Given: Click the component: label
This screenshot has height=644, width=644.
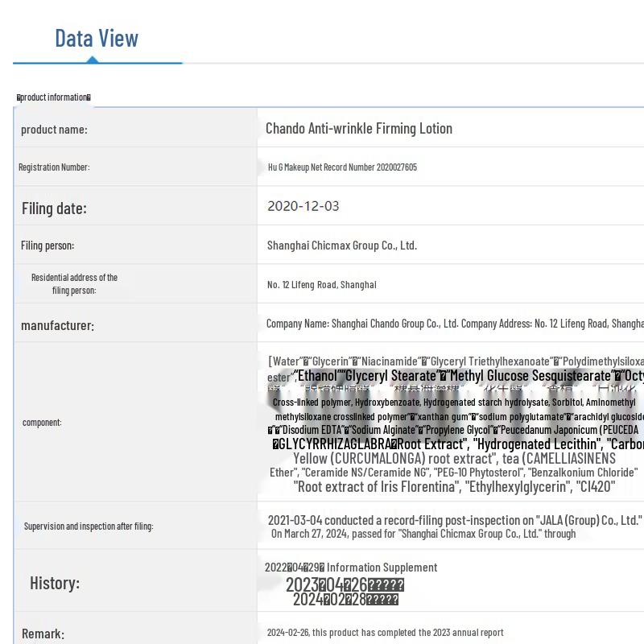Looking at the screenshot, I should coord(42,422).
